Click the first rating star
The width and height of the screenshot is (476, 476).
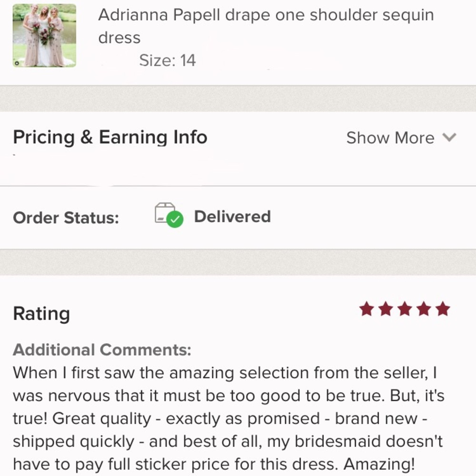click(367, 309)
